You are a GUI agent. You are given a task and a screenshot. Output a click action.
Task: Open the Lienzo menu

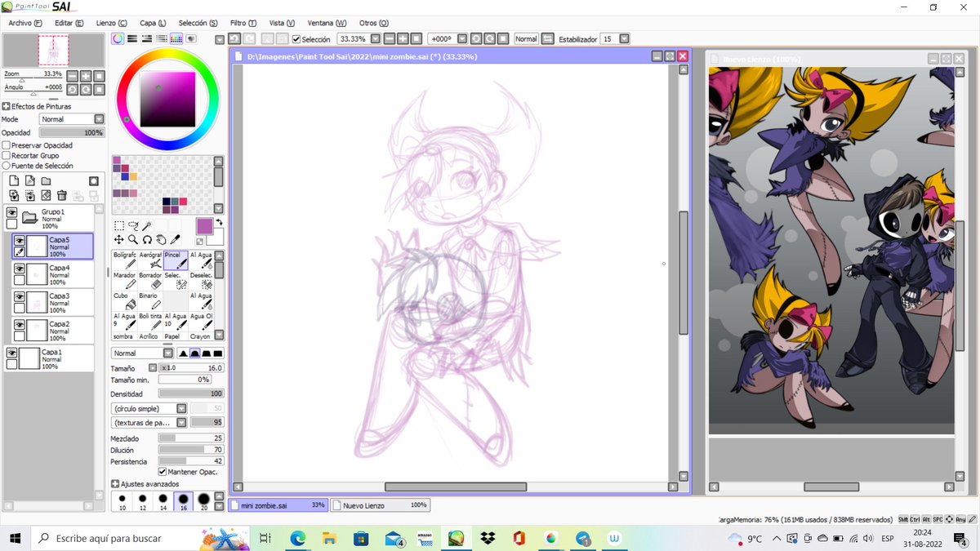(x=111, y=23)
